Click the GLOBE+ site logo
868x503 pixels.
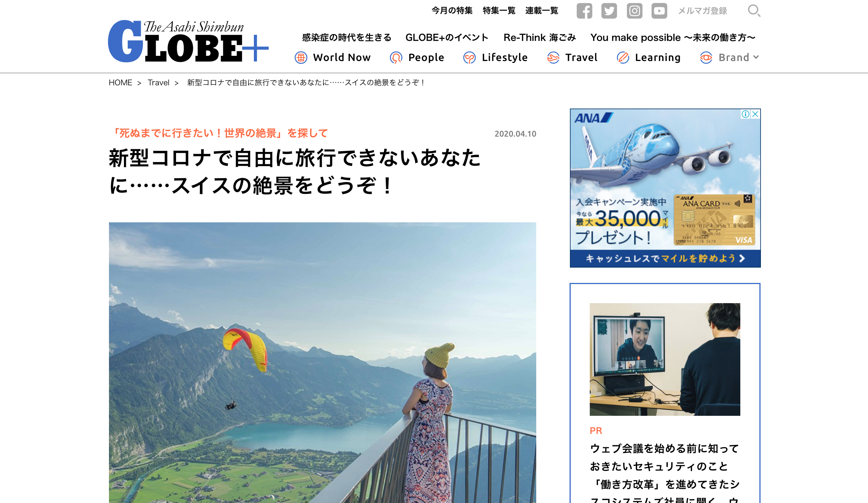pos(188,41)
